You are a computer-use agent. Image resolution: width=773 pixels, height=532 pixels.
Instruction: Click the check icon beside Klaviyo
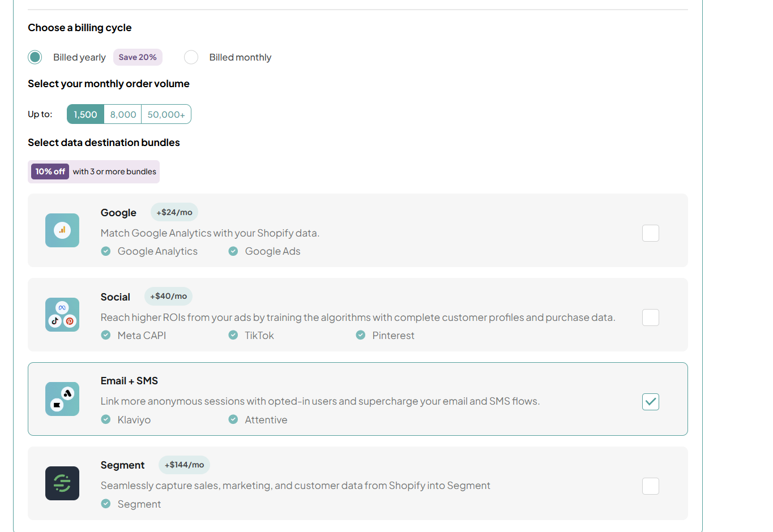(x=106, y=419)
